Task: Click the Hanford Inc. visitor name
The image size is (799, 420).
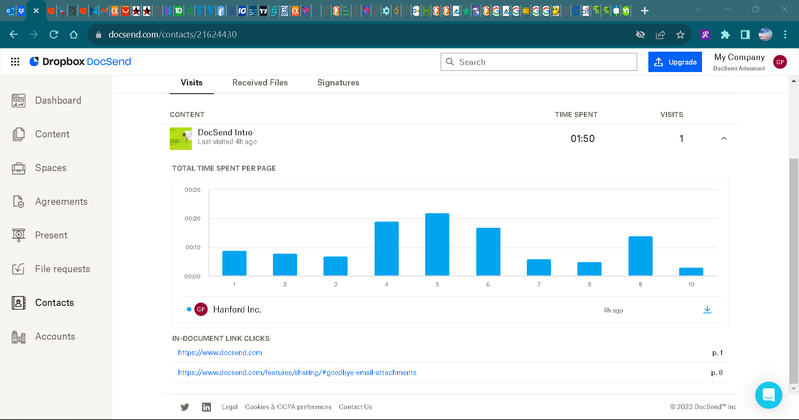Action: click(237, 309)
